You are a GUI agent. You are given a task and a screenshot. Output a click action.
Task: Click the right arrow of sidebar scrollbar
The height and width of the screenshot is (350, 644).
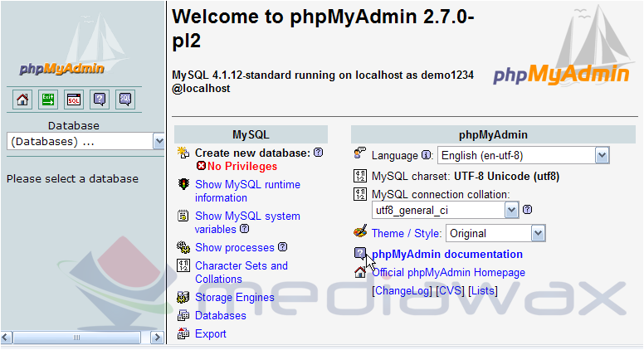(x=157, y=338)
